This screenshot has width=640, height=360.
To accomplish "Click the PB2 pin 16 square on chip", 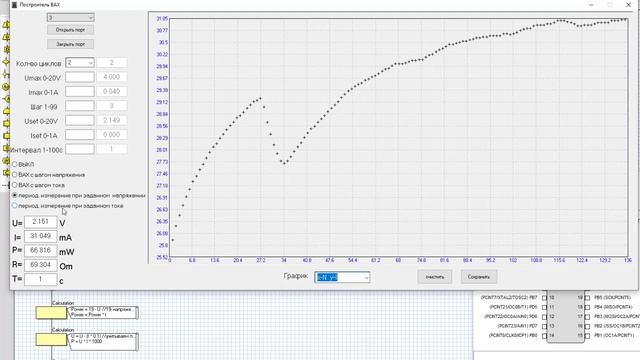I will click(x=587, y=326).
